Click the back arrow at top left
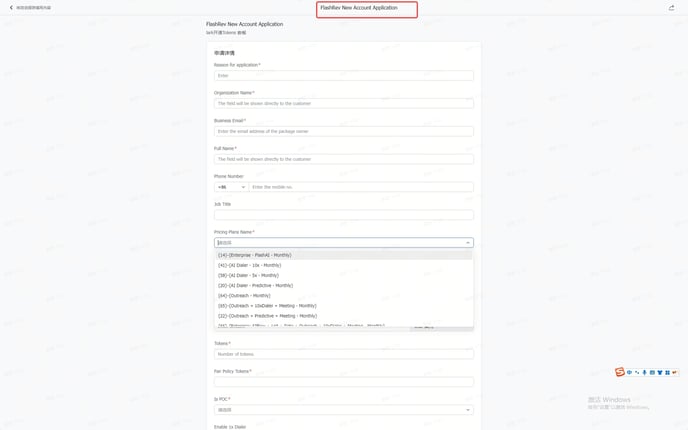 [x=11, y=7]
